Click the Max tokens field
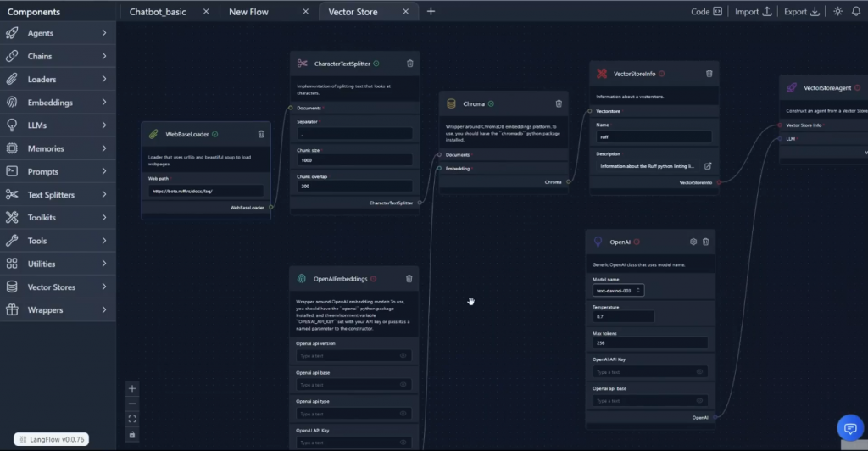Image resolution: width=868 pixels, height=451 pixels. click(x=650, y=343)
